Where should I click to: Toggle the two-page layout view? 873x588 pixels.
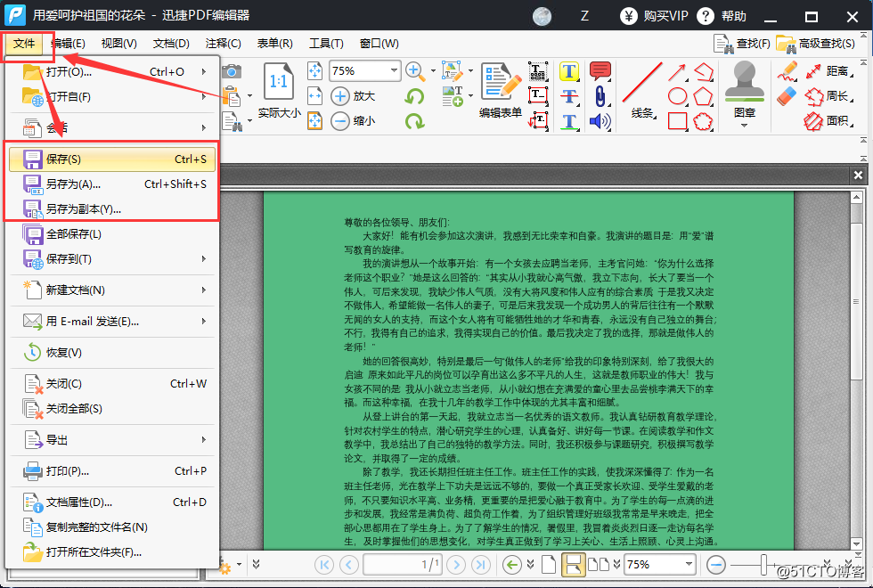click(599, 565)
